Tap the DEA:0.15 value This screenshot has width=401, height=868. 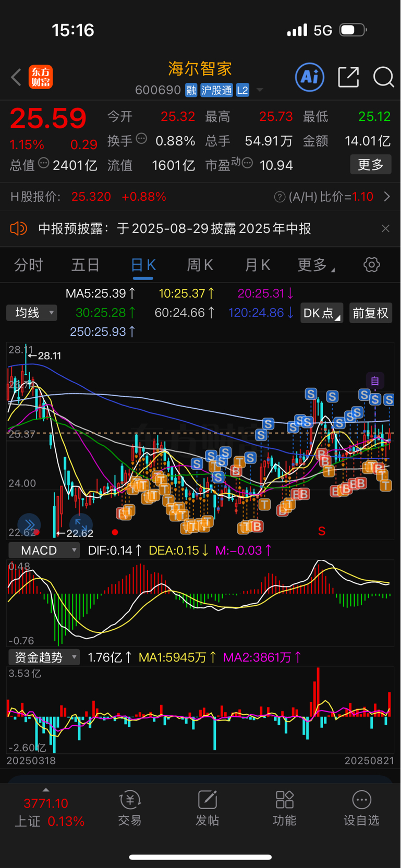click(x=179, y=551)
